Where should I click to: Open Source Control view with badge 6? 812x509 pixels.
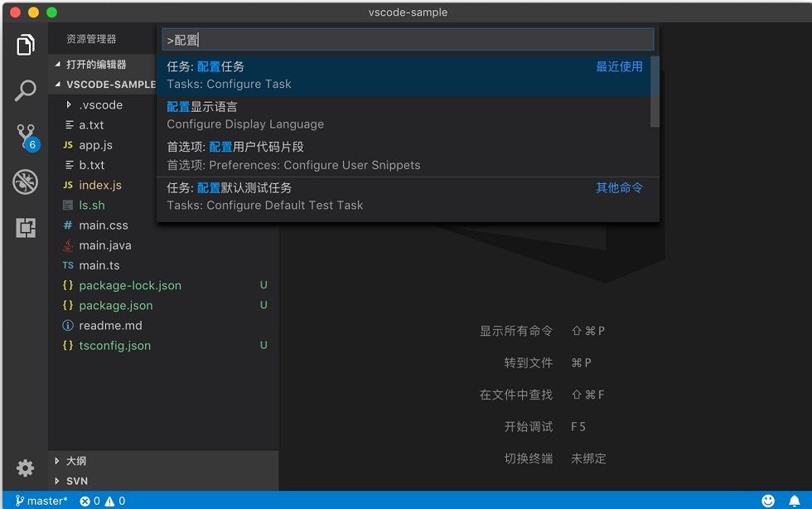click(x=27, y=138)
